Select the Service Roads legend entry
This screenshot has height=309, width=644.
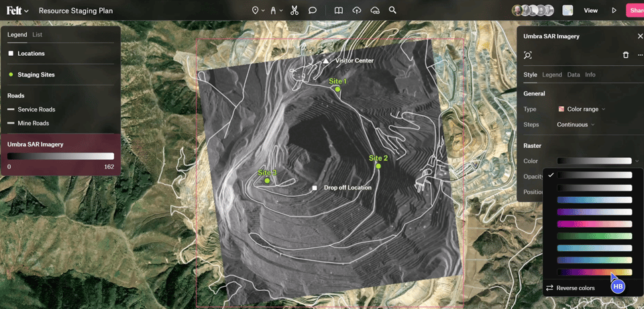point(36,109)
